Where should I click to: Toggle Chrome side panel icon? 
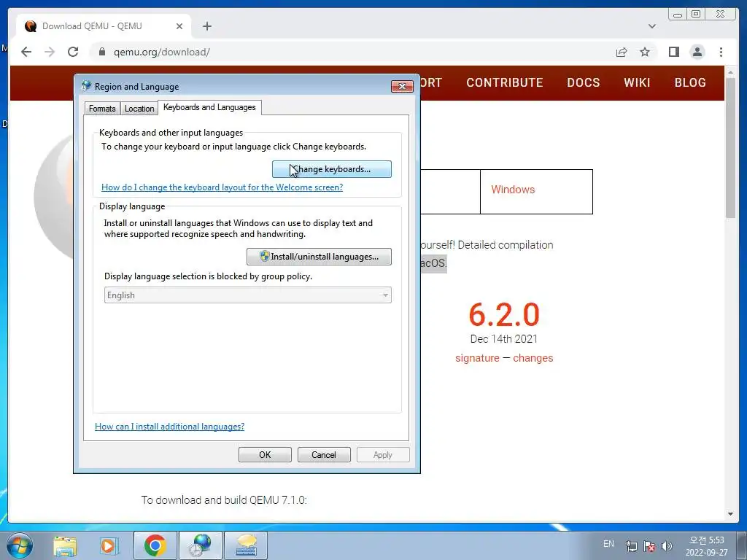coord(673,52)
